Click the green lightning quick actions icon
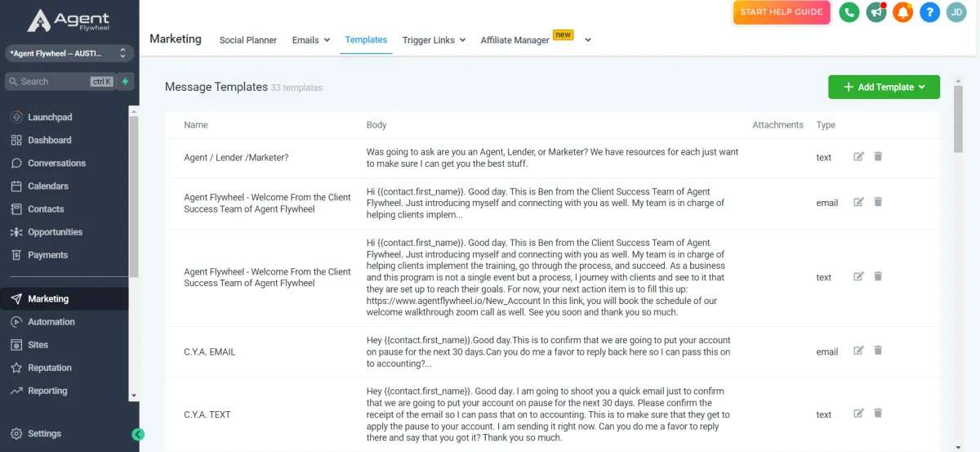This screenshot has width=980, height=452. [x=125, y=82]
